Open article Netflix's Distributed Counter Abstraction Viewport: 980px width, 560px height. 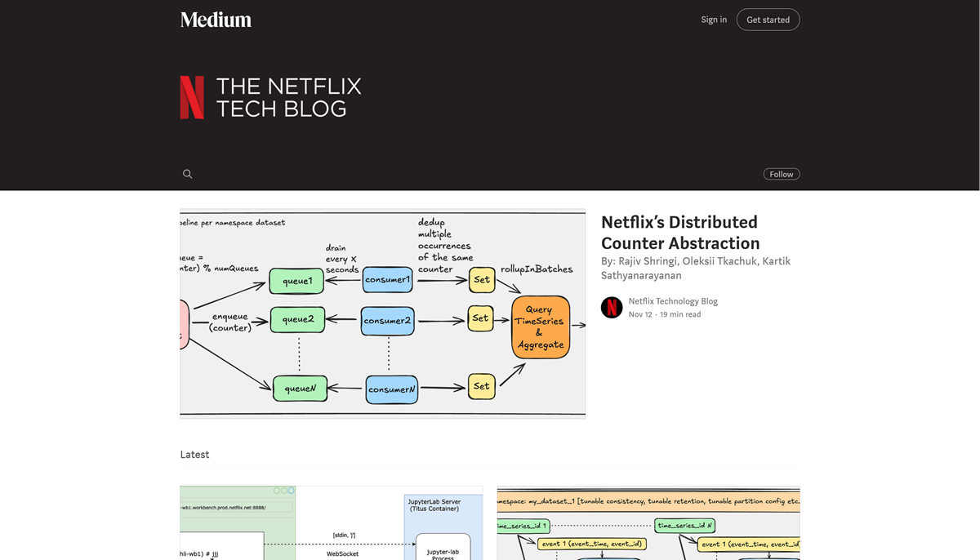click(x=679, y=233)
